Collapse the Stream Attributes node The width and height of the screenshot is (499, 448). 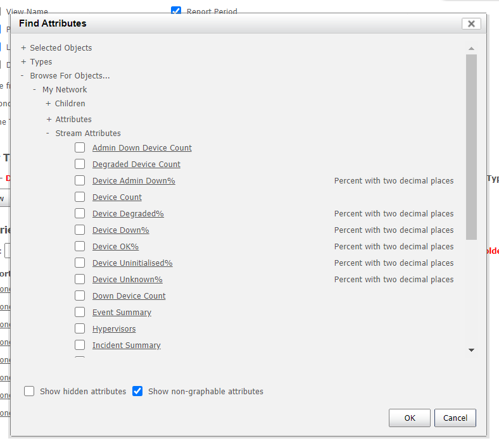pyautogui.click(x=48, y=134)
